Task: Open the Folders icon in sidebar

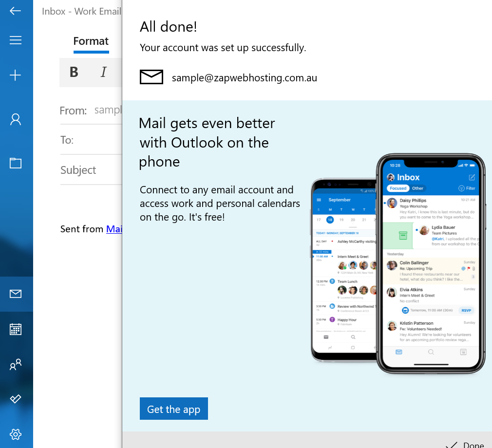Action: tap(16, 163)
